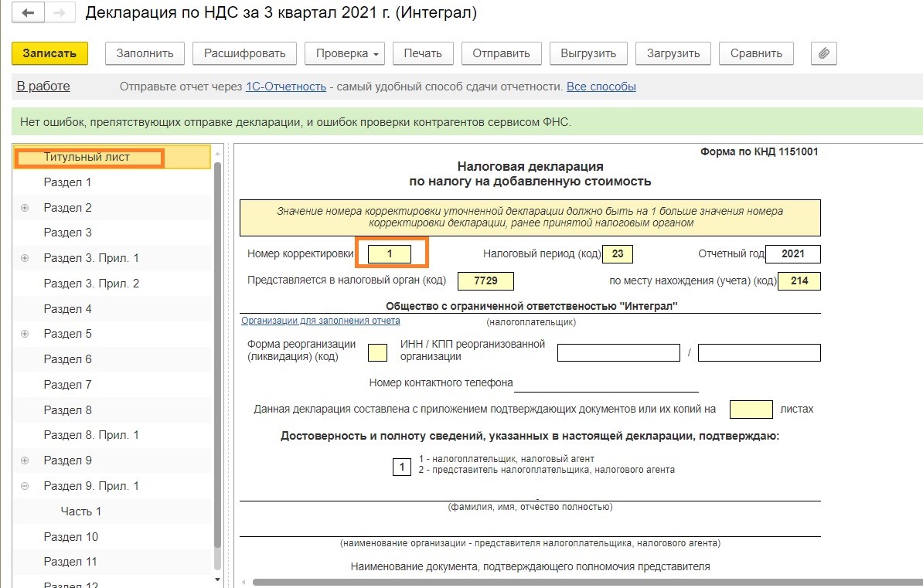Click the Загрузить button

[x=673, y=53]
